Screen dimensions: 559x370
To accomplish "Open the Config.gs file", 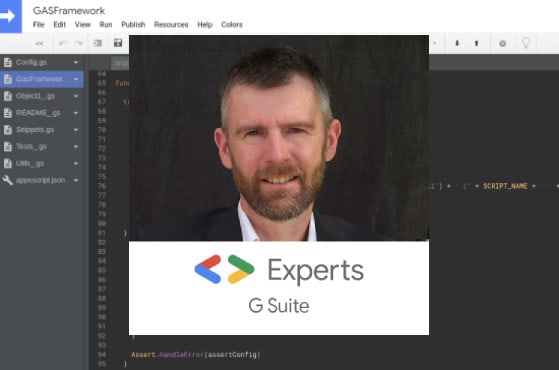I will (31, 62).
